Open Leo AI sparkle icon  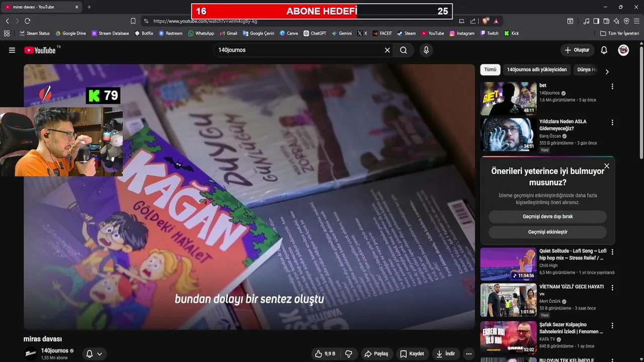(x=616, y=21)
